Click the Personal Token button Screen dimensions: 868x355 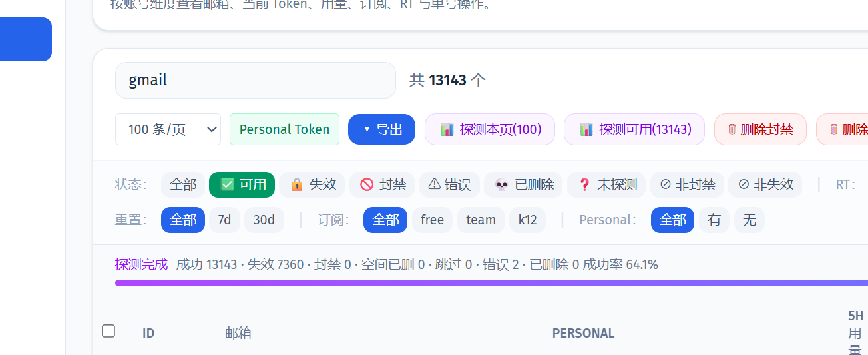coord(284,129)
